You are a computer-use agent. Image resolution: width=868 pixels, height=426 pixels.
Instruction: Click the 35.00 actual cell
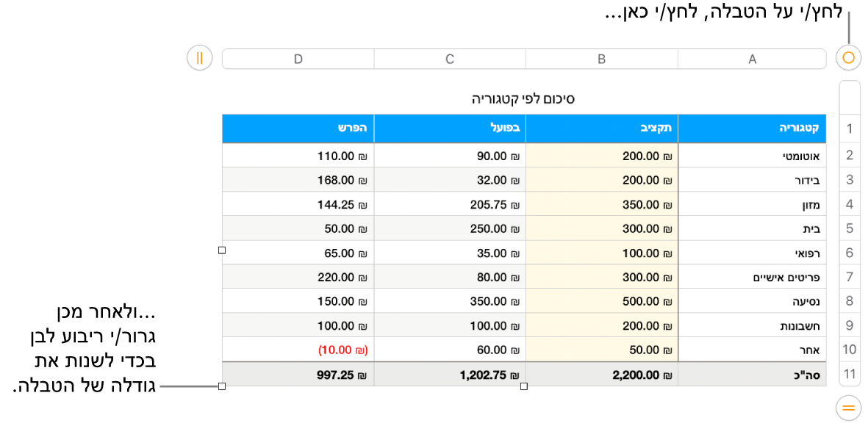pyautogui.click(x=450, y=253)
